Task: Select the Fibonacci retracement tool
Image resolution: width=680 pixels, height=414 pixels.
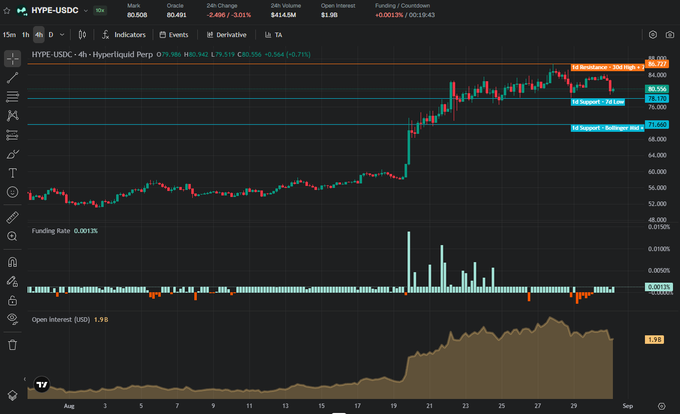Action: 13,96
